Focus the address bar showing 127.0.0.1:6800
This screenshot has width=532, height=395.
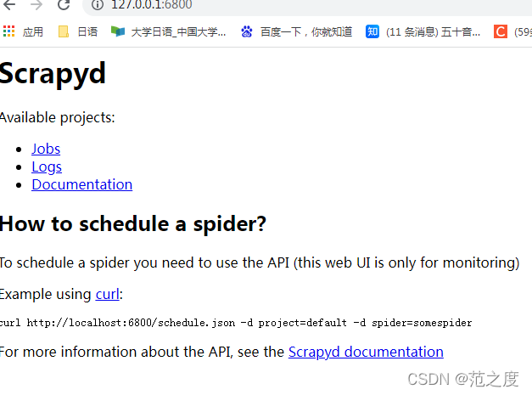click(307, 5)
